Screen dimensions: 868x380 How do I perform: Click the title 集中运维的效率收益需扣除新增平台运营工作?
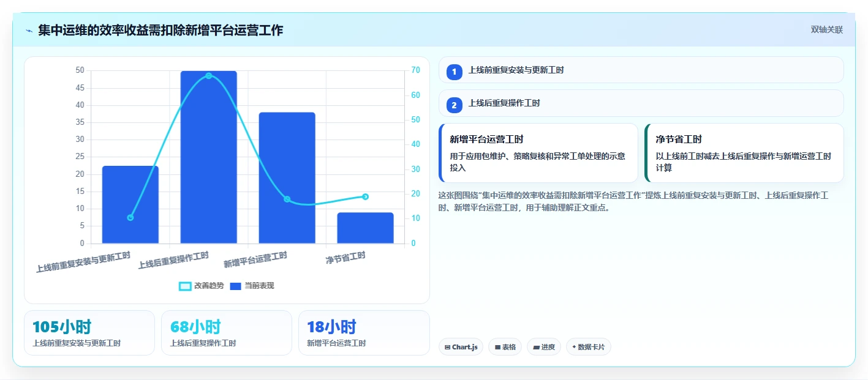(160, 30)
